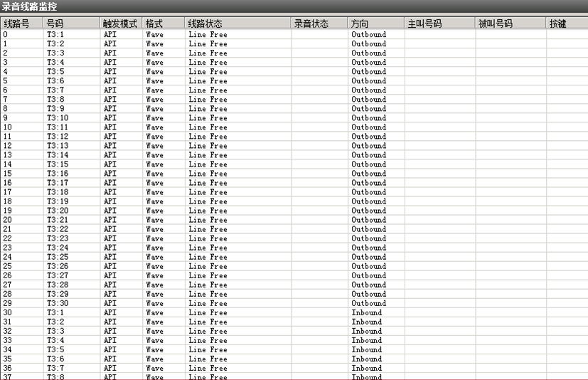This screenshot has height=380, width=588.
Task: Click number T3:22 in line 21
Action: [58, 229]
